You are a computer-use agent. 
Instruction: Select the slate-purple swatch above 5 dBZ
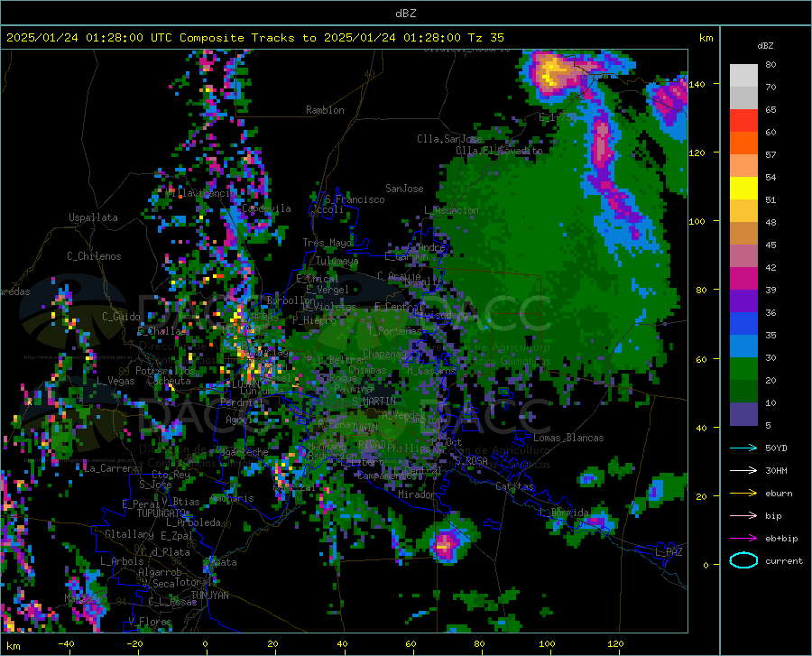[x=743, y=413]
